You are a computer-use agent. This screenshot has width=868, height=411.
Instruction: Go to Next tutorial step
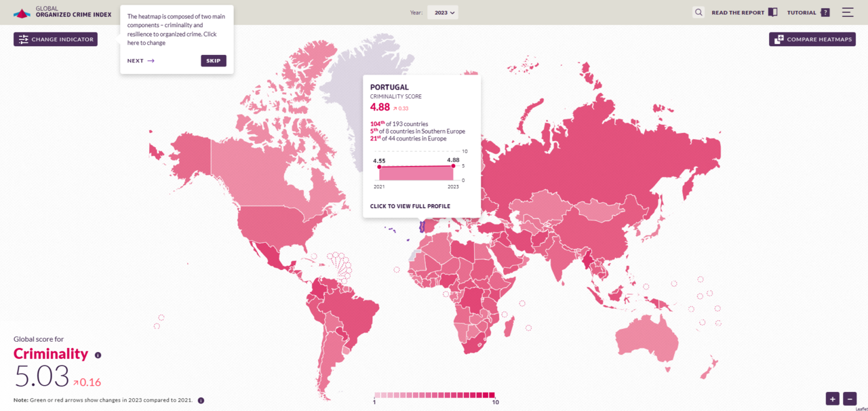click(140, 60)
